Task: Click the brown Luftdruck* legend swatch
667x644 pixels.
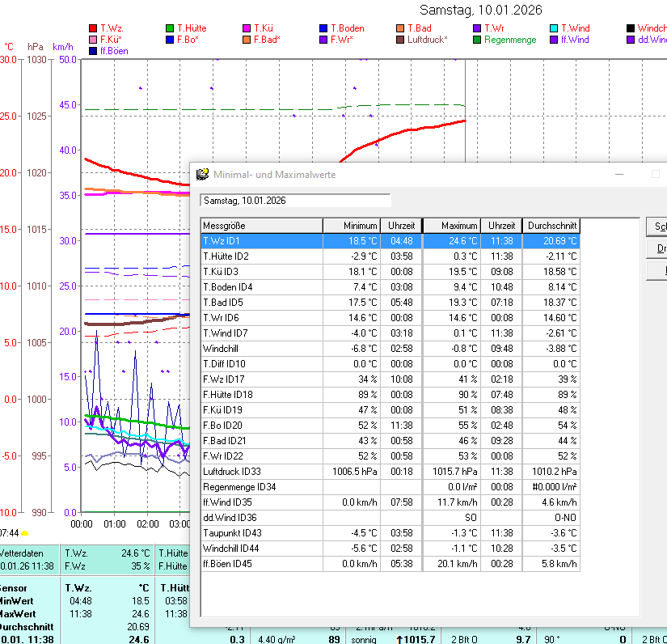Action: point(400,40)
